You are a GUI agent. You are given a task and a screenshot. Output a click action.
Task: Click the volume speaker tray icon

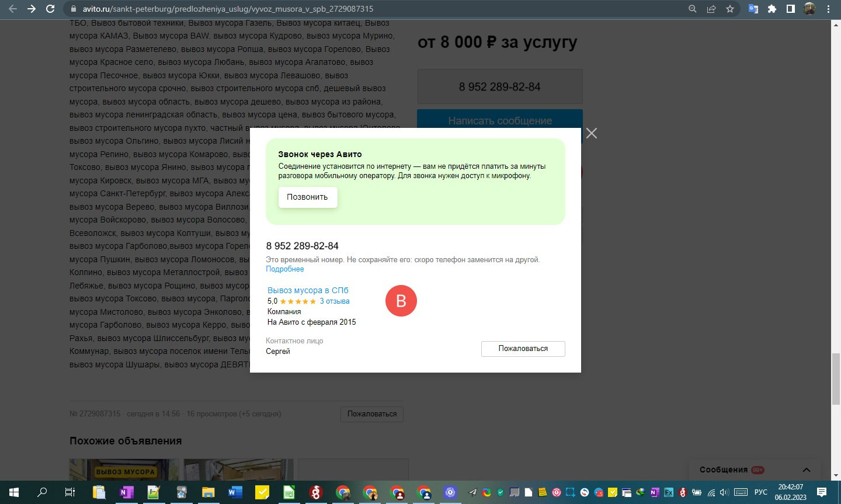point(724,492)
